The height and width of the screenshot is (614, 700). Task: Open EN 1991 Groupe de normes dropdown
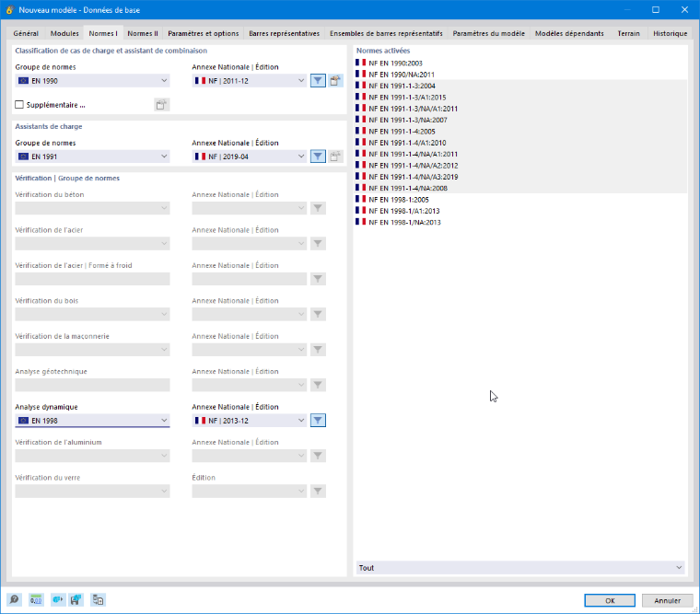tap(92, 156)
